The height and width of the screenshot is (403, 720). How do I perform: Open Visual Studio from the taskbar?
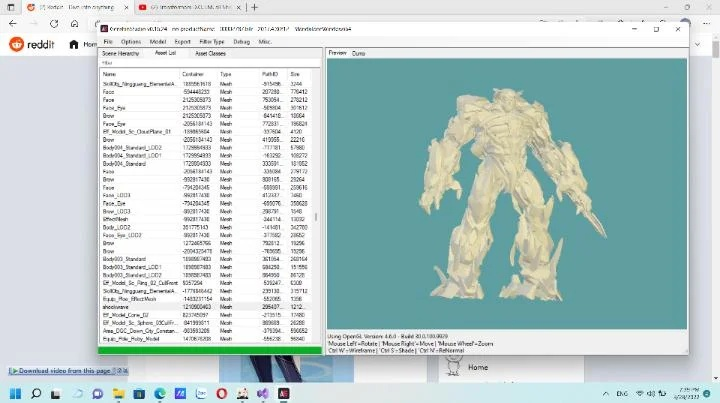click(263, 393)
